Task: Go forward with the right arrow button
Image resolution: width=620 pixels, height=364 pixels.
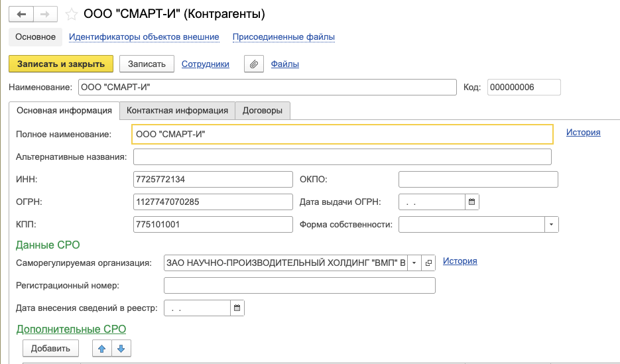Action: (x=45, y=15)
